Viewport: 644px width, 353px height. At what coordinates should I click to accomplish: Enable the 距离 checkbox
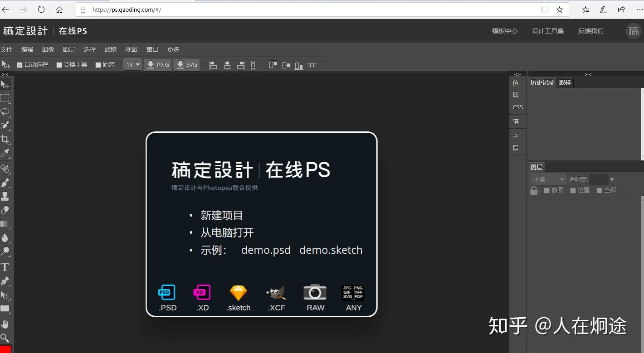98,65
